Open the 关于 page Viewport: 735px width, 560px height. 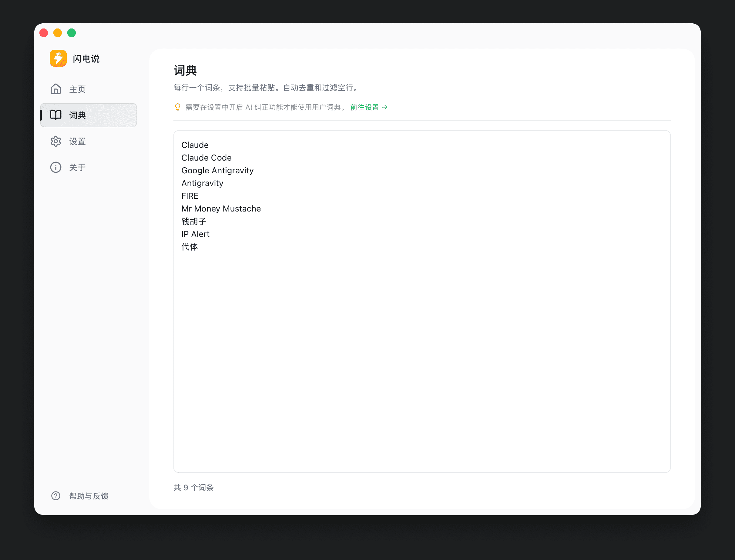click(77, 167)
